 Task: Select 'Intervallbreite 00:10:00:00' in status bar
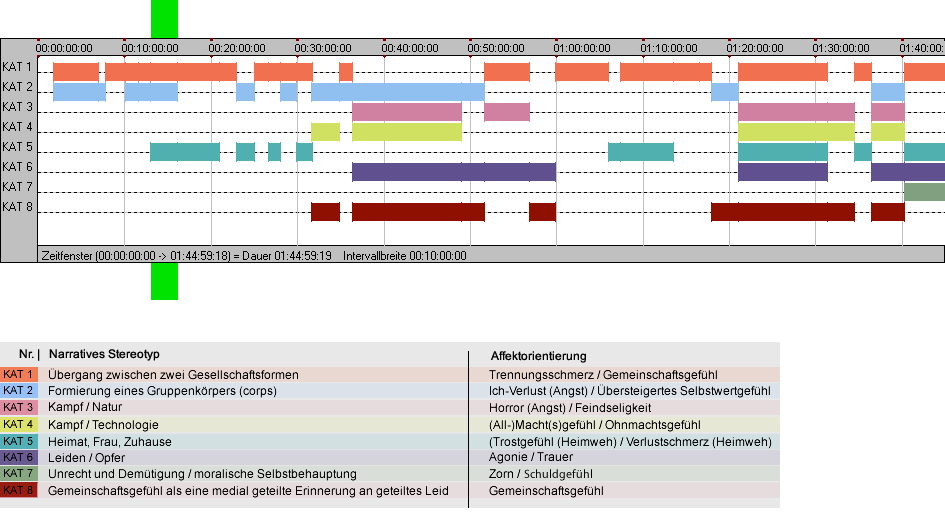(x=405, y=256)
